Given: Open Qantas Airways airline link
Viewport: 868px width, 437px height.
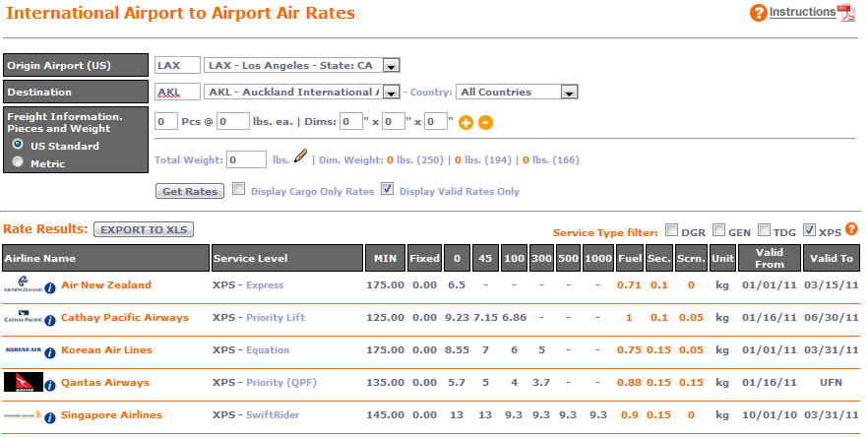Looking at the screenshot, I should click(x=105, y=382).
